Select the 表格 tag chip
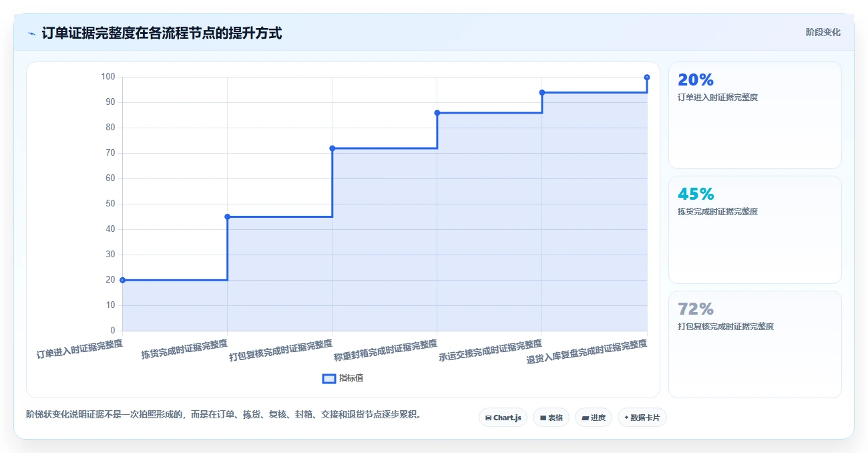 (x=552, y=418)
